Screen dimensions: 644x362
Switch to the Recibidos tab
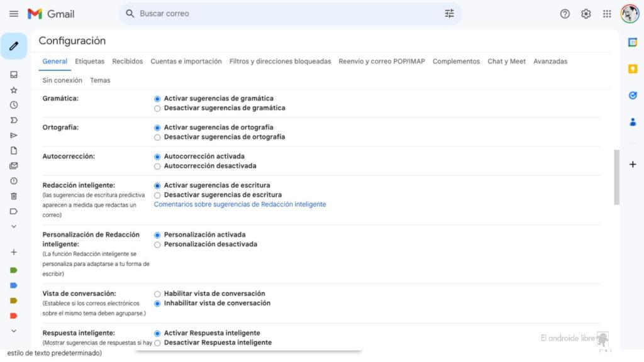point(127,61)
